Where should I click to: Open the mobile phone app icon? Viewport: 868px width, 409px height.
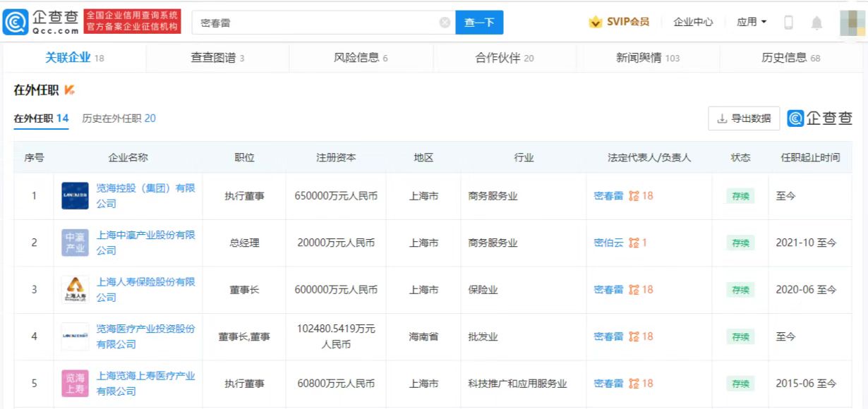789,23
